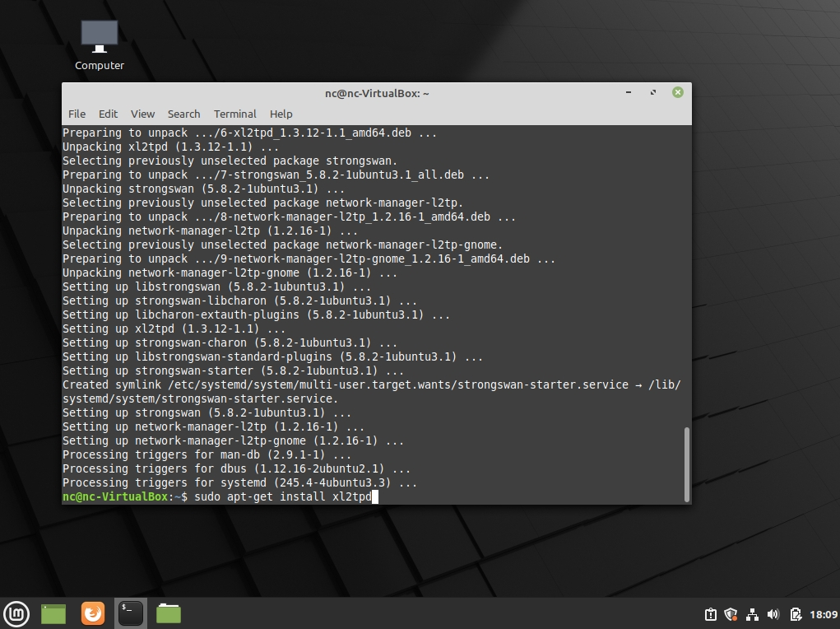The height and width of the screenshot is (629, 840).
Task: Open the View menu in Terminal
Action: (142, 114)
